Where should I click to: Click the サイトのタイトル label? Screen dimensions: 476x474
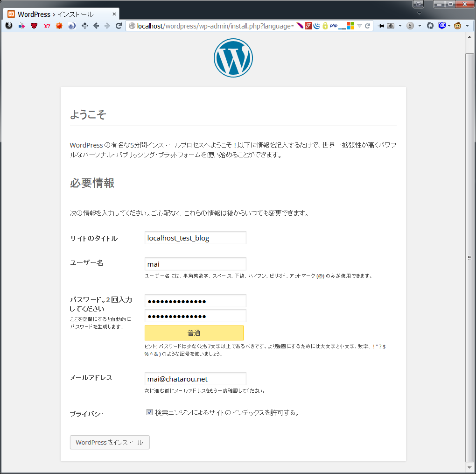click(x=94, y=238)
